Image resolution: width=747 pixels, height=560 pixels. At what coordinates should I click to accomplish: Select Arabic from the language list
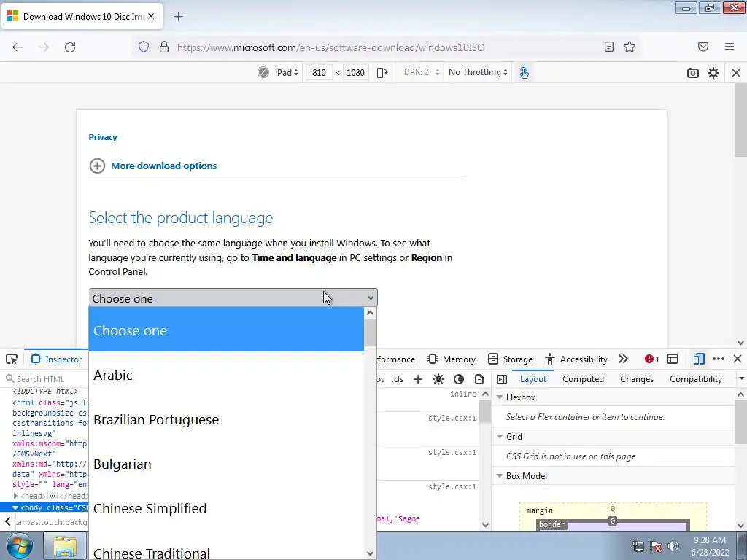(226, 375)
